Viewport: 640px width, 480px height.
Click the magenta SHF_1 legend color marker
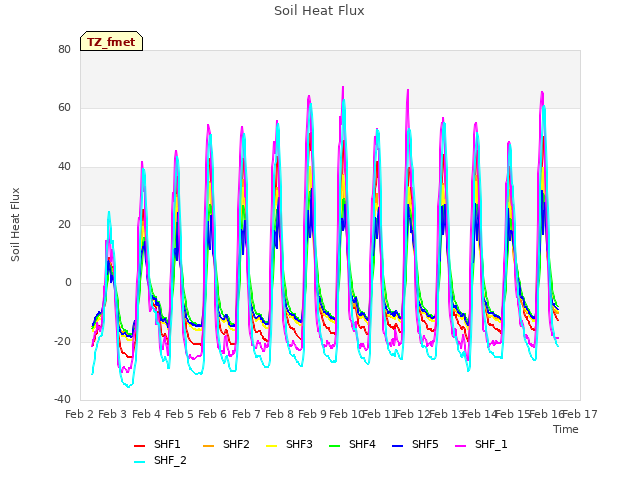(460, 446)
